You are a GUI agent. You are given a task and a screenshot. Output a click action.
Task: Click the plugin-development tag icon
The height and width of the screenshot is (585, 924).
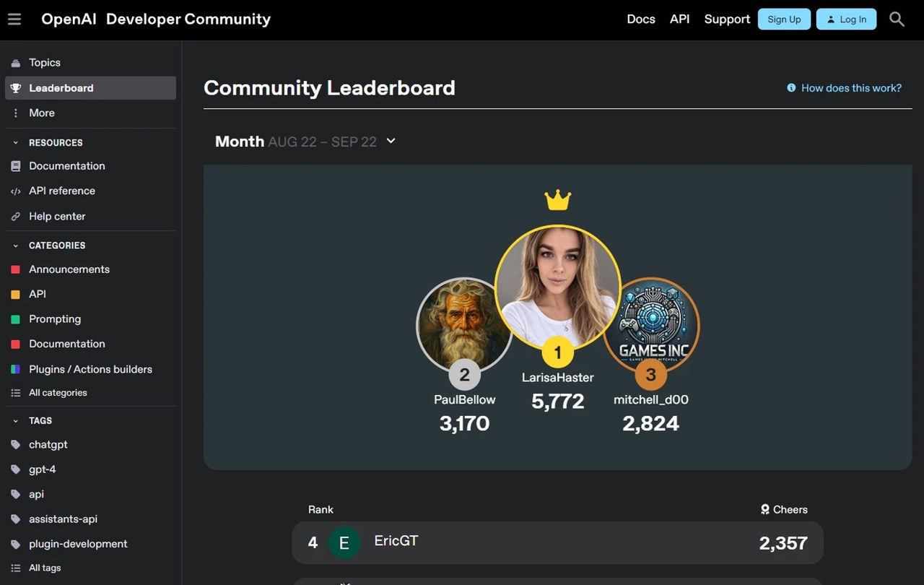pos(16,544)
